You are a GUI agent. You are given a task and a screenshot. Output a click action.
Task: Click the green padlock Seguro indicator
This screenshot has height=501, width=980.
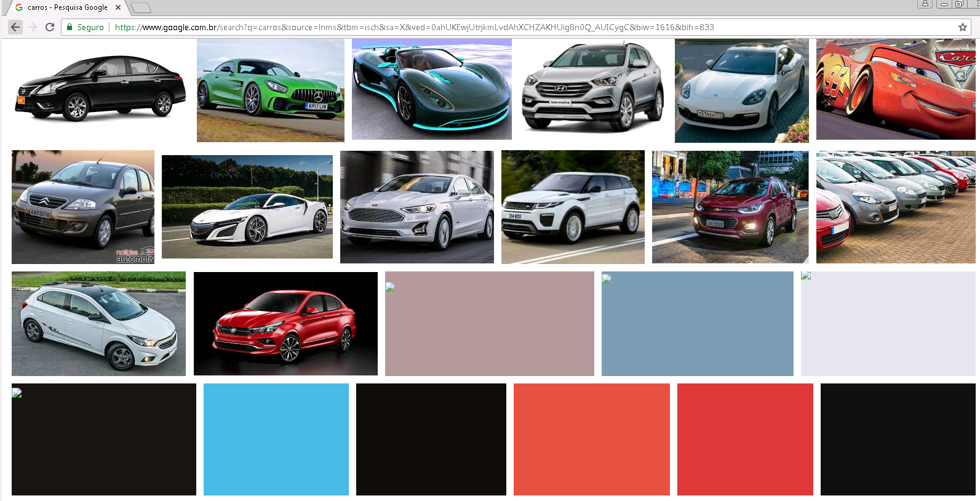[85, 27]
